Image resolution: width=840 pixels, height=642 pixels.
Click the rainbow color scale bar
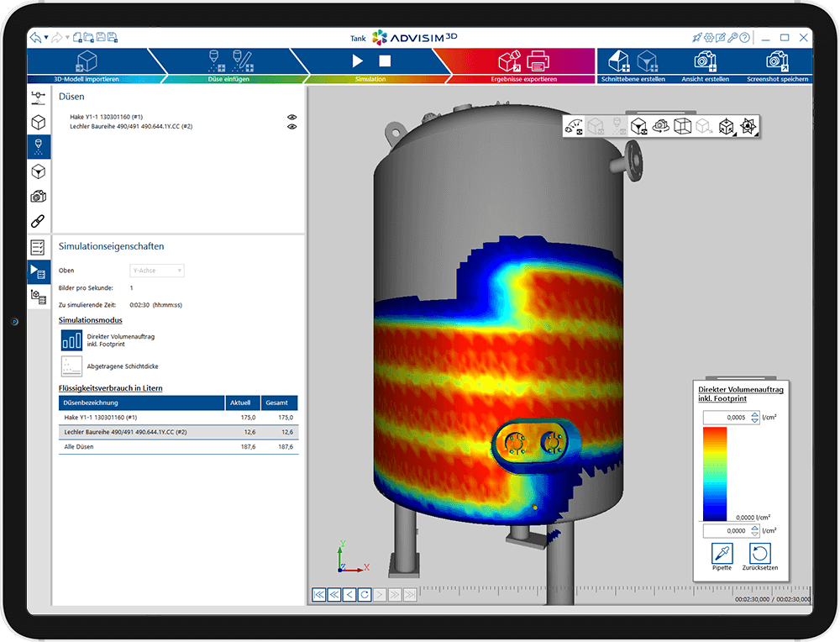[x=715, y=474]
